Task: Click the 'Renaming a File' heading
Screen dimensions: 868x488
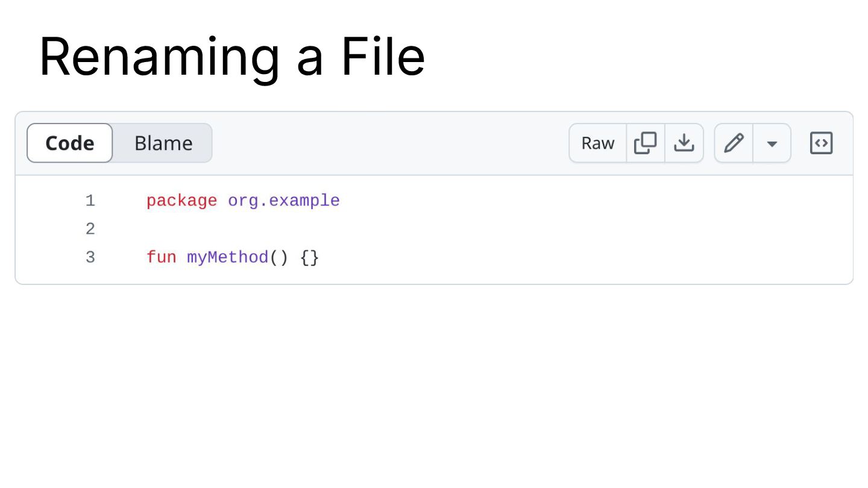Action: point(232,56)
